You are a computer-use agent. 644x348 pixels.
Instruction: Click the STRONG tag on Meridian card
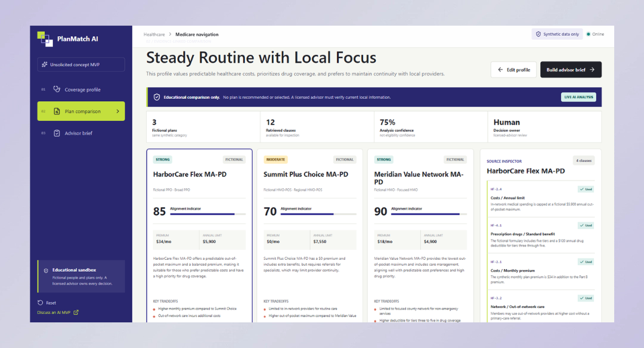click(383, 160)
